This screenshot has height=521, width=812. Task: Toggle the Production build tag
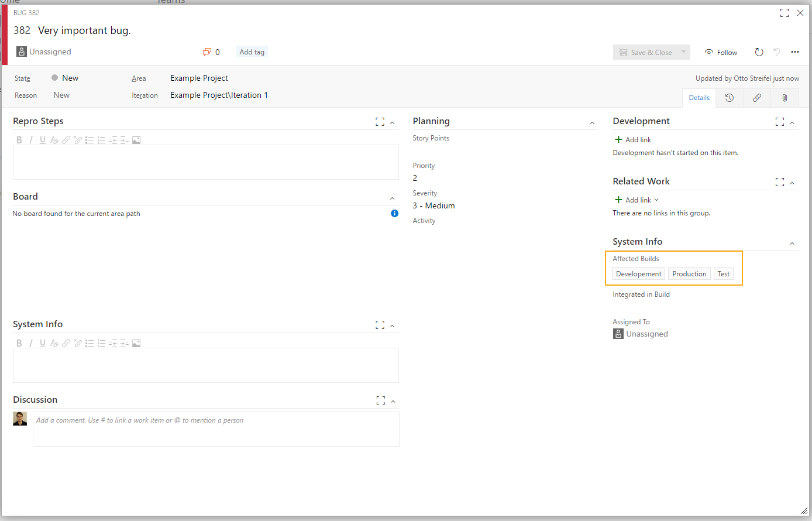[689, 274]
